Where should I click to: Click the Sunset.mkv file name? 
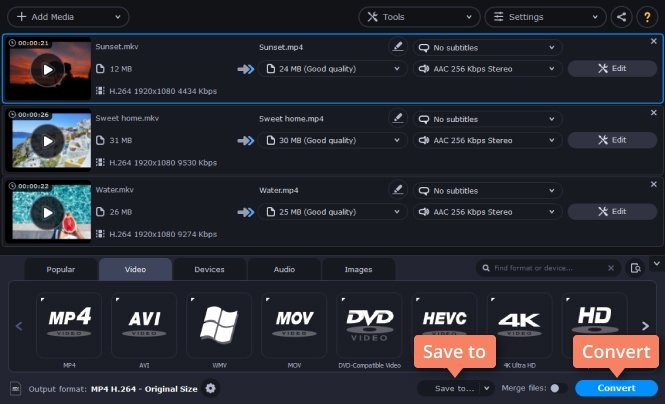pos(117,47)
